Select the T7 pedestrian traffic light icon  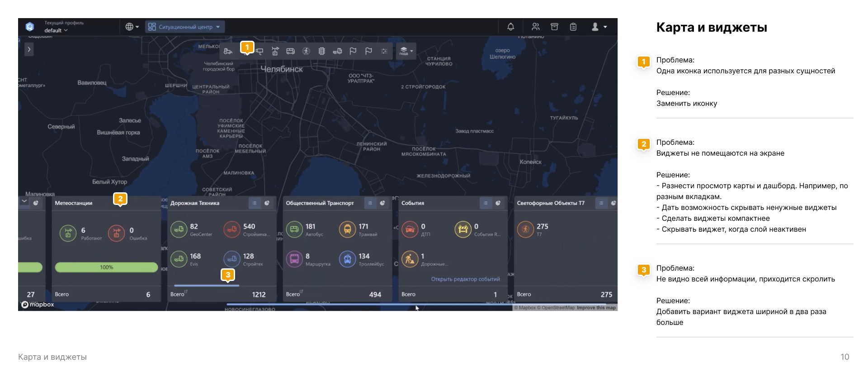pyautogui.click(x=525, y=229)
